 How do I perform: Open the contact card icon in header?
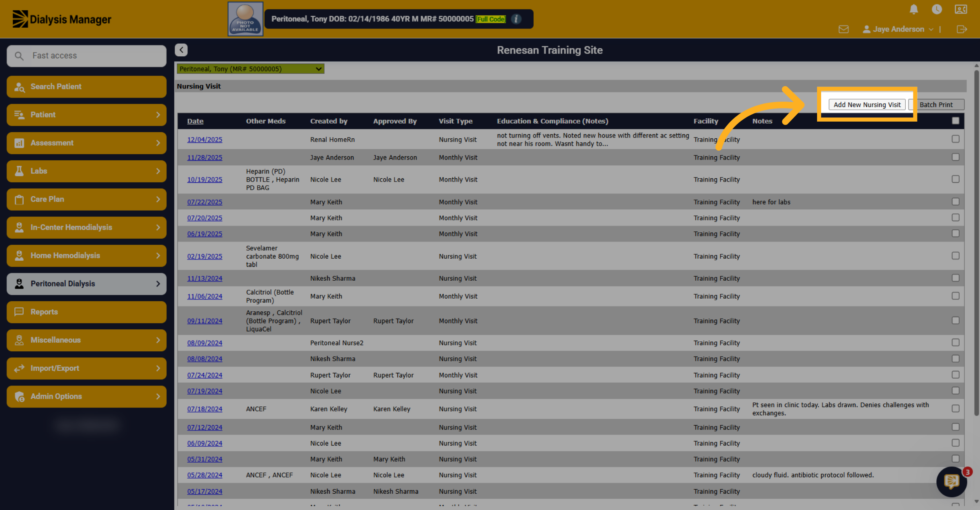click(961, 9)
